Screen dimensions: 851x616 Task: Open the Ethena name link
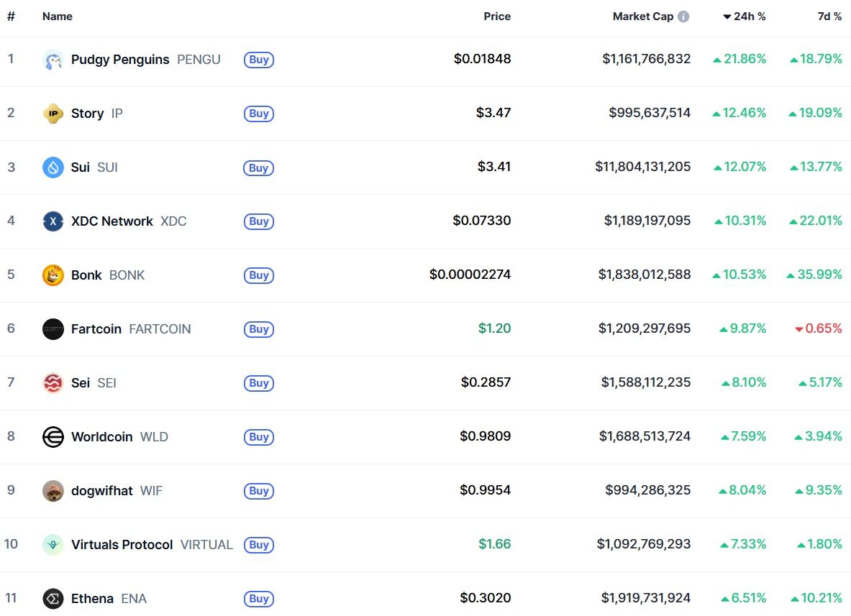tap(92, 599)
